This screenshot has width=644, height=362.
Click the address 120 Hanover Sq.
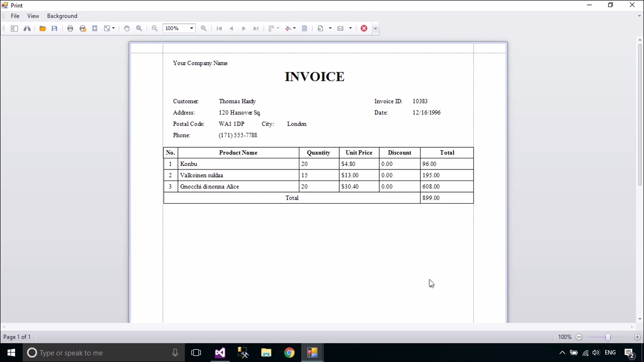(239, 113)
